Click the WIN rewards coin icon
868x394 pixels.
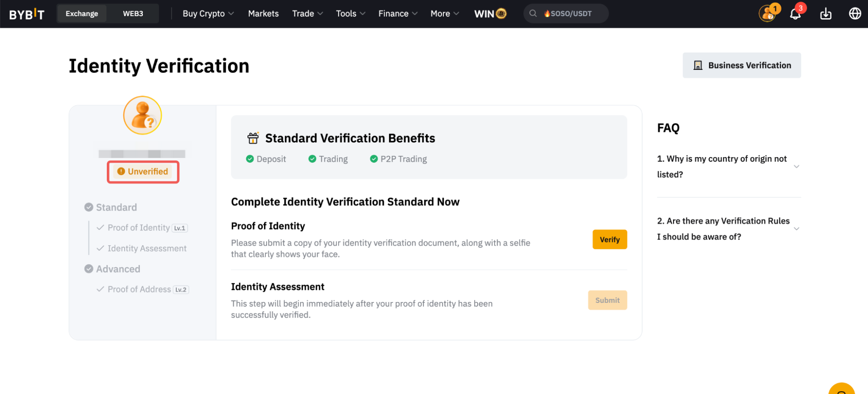coord(501,14)
